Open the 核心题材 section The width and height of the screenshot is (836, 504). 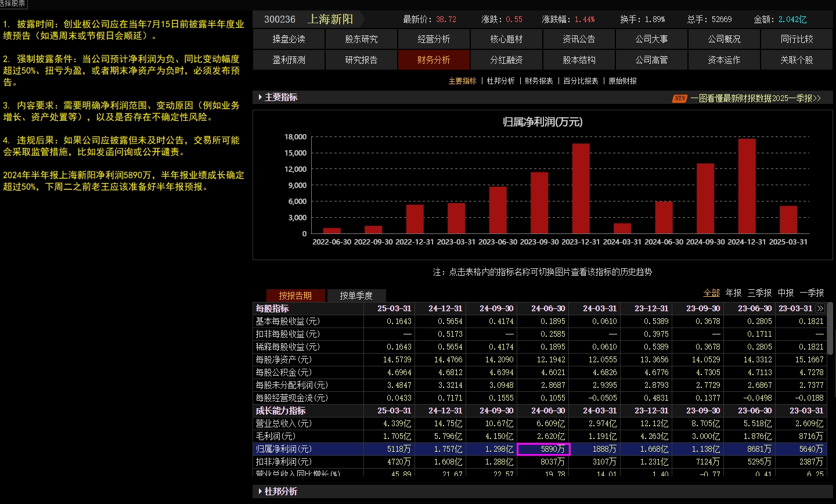[x=506, y=39]
